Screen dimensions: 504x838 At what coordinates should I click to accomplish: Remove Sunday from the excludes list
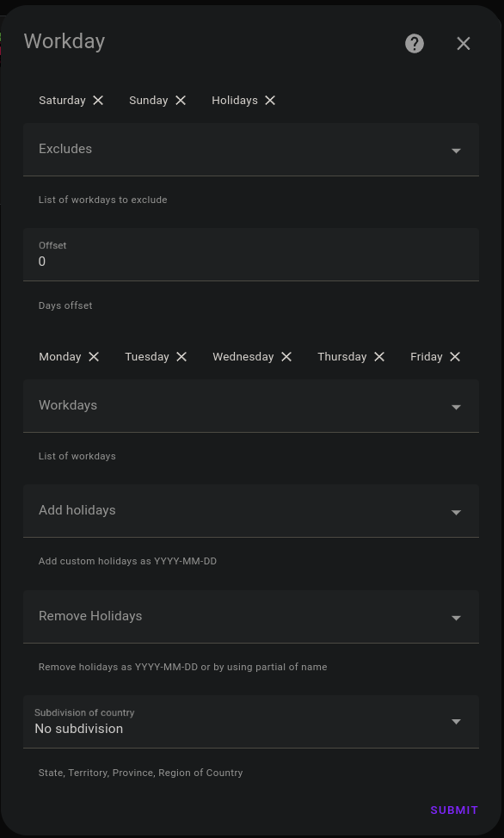pyautogui.click(x=181, y=100)
